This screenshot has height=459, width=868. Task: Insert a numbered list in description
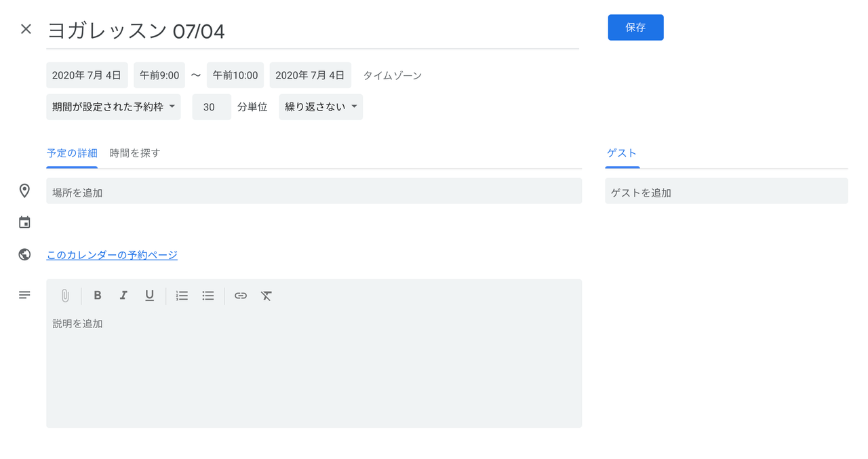(182, 296)
